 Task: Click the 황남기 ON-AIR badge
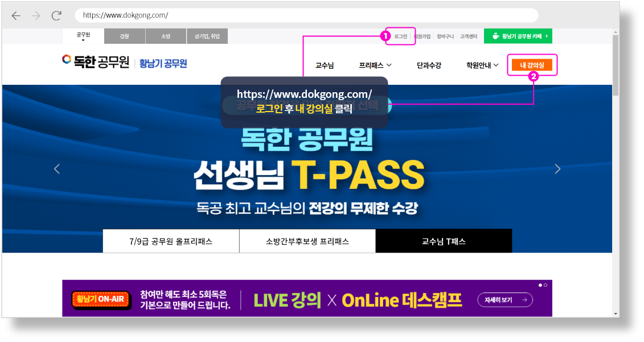[x=101, y=299]
